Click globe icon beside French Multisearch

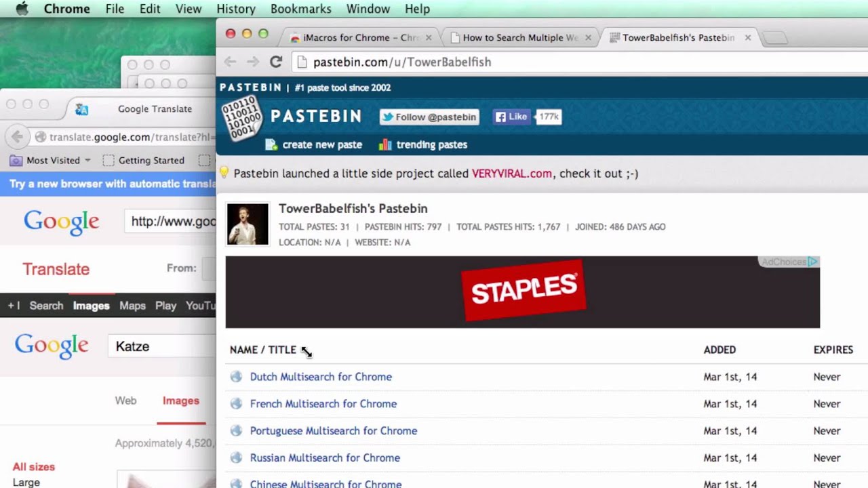pyautogui.click(x=236, y=404)
